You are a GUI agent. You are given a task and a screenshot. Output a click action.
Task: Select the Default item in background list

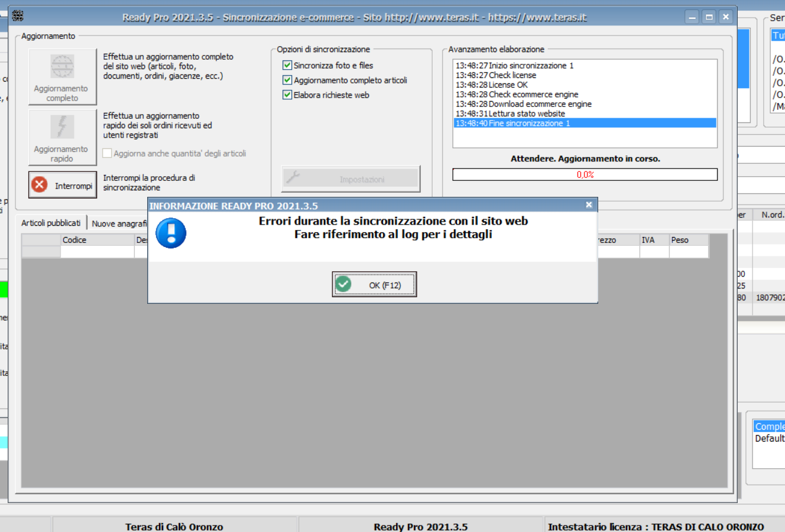pyautogui.click(x=769, y=438)
